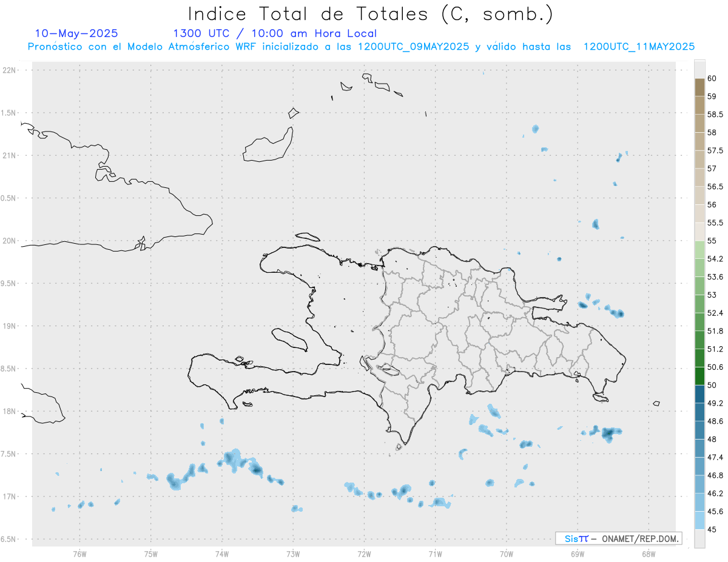The width and height of the screenshot is (728, 562).
Task: Click the colorbar value '51.2'
Action: coord(715,349)
